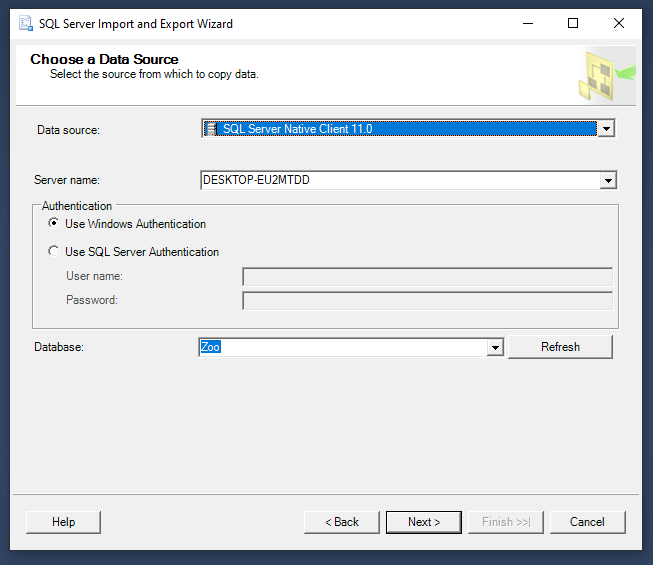Image resolution: width=653 pixels, height=565 pixels.
Task: Click the Password input field
Action: pyautogui.click(x=427, y=301)
